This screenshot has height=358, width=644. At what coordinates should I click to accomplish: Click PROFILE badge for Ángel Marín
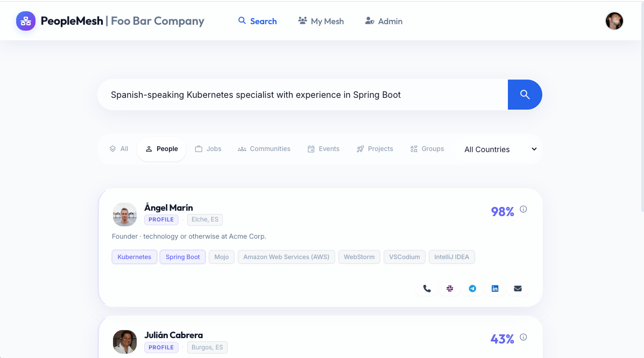(x=161, y=220)
